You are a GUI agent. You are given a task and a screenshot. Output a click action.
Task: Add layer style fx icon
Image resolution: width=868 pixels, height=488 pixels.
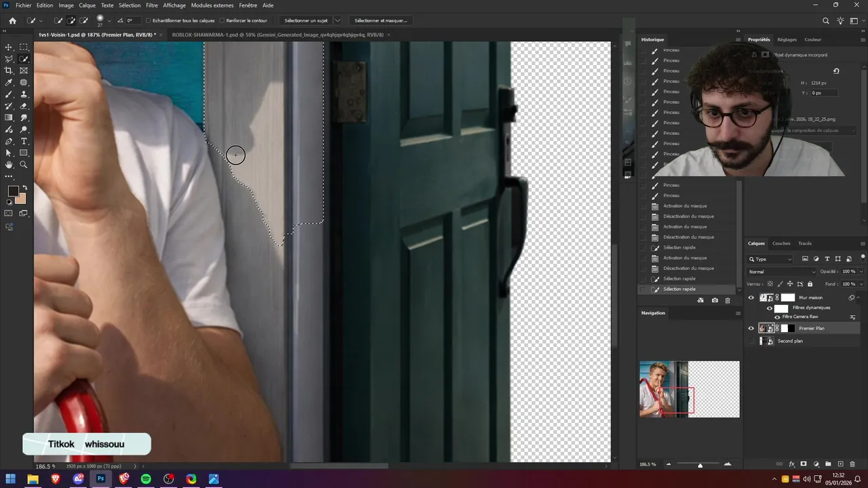click(x=791, y=464)
